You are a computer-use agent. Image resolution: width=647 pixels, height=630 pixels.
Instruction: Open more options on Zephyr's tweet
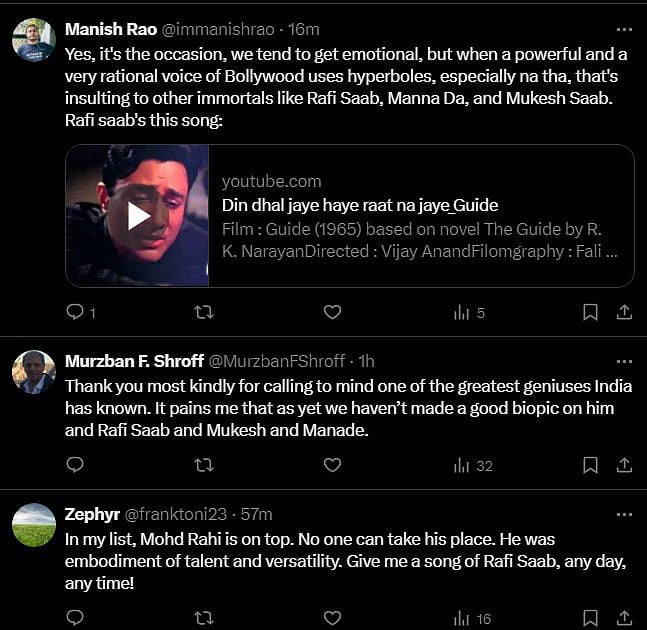(624, 514)
